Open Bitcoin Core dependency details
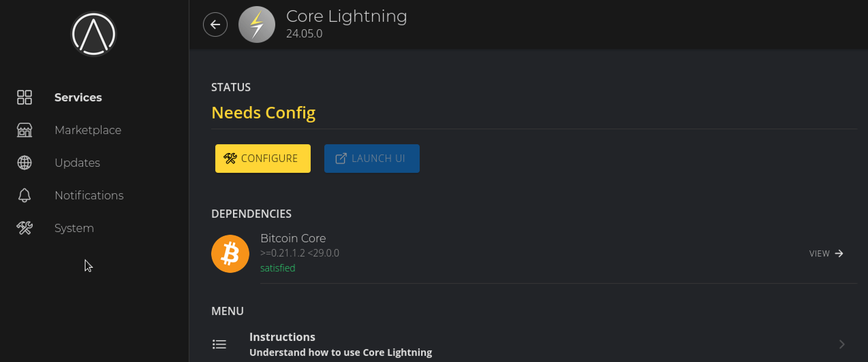This screenshot has width=868, height=362. tap(293, 238)
